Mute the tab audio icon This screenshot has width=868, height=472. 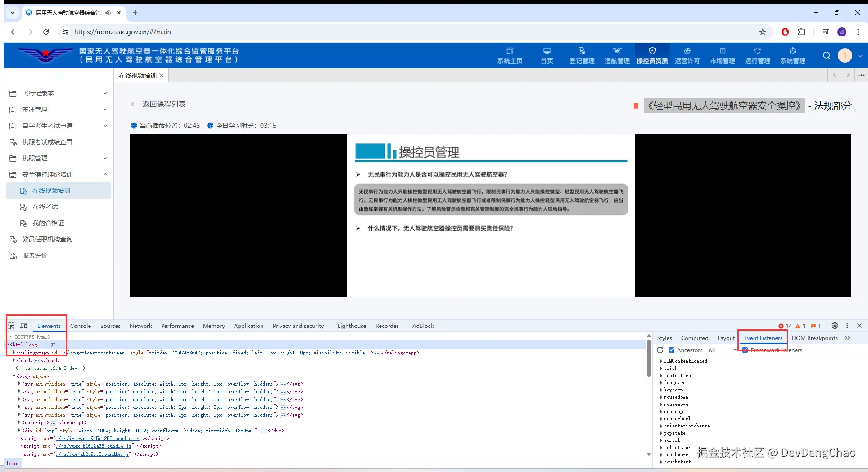pos(108,13)
